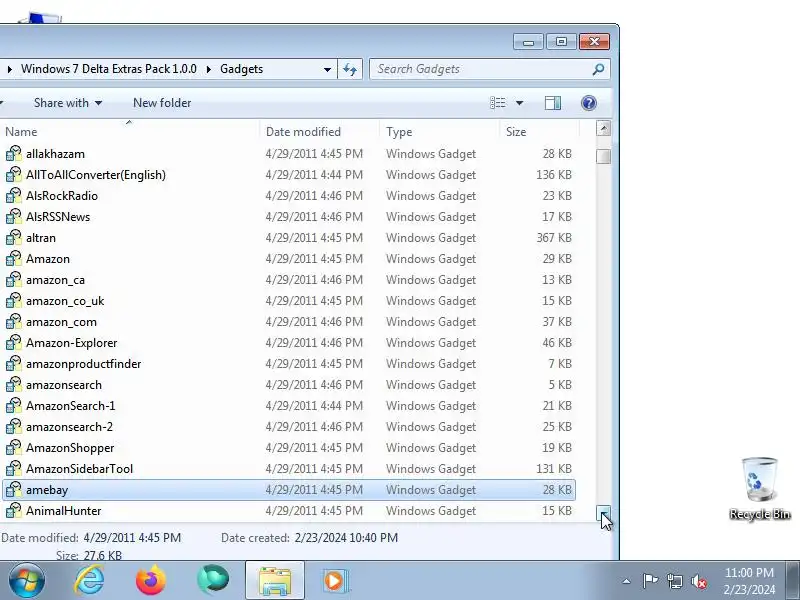Screen dimensions: 800x600
Task: Click the Search Gadgets input field
Action: coord(480,69)
